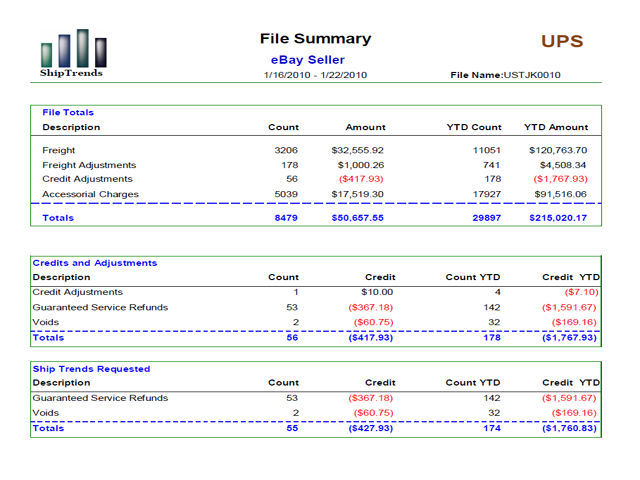Select Freight YTD amount $120,763.70
Viewport: 640px width, 480px height.
[558, 150]
